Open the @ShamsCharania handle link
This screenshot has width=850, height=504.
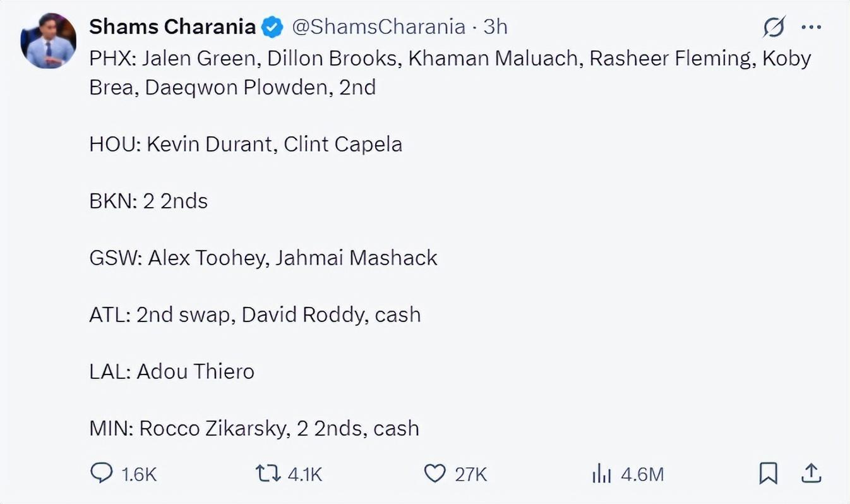point(378,27)
